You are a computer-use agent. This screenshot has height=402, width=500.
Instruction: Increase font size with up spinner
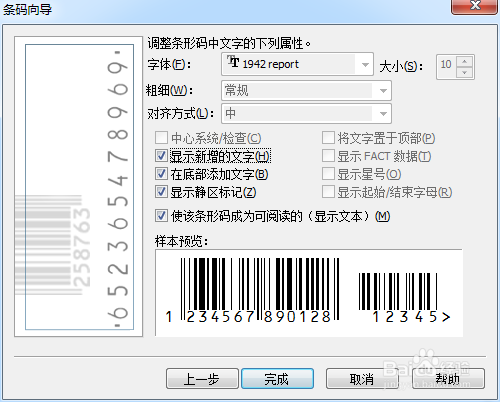pyautogui.click(x=465, y=62)
